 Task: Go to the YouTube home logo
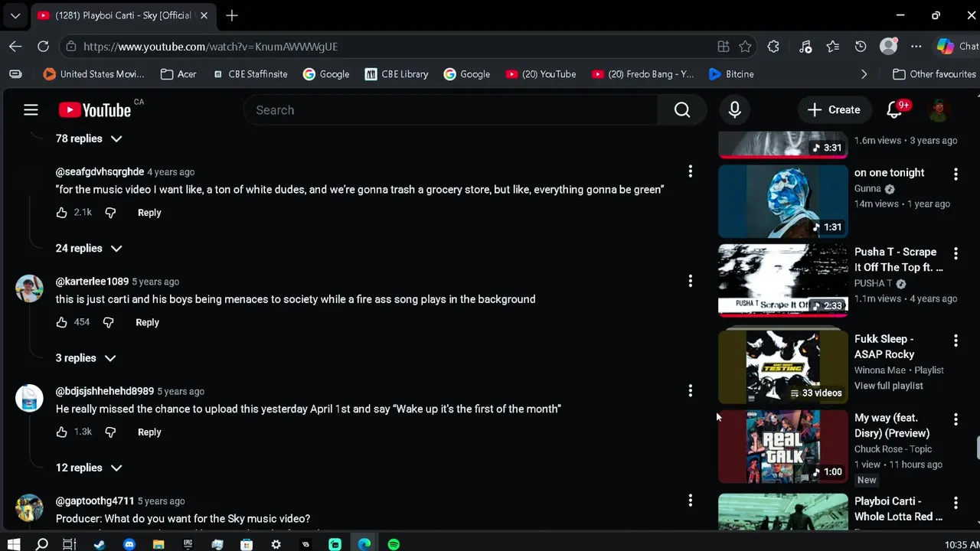(95, 110)
